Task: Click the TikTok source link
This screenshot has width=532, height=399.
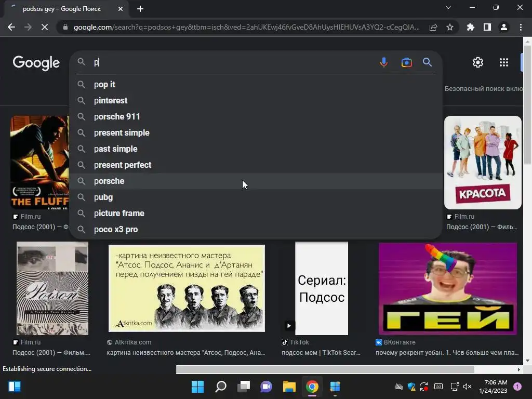Action: pyautogui.click(x=295, y=342)
